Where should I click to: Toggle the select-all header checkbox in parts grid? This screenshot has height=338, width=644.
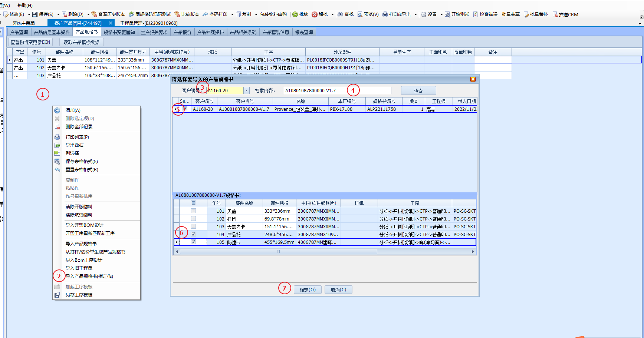(193, 203)
